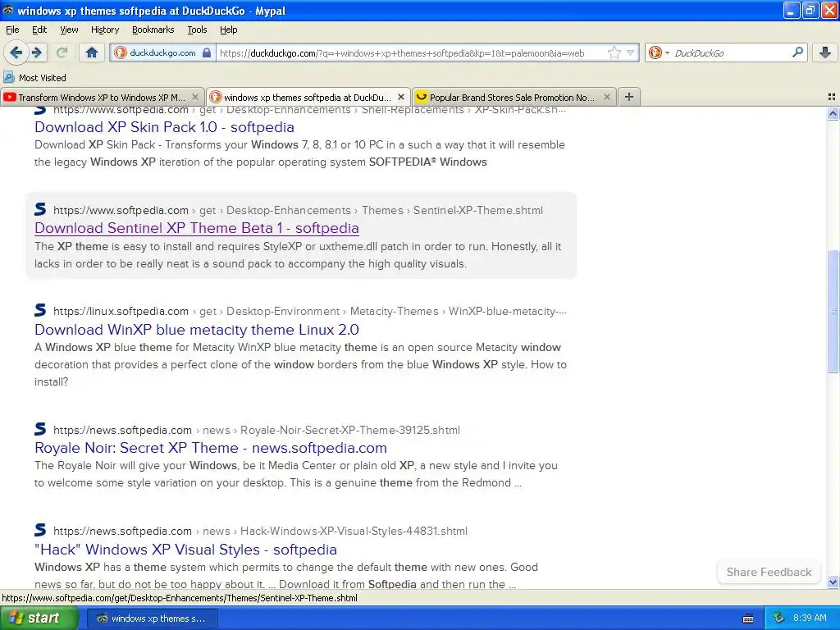
Task: Open the File menu
Action: tap(12, 30)
